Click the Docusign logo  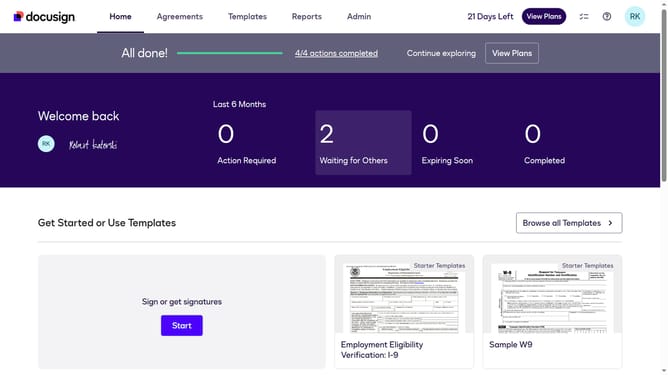[x=44, y=17]
